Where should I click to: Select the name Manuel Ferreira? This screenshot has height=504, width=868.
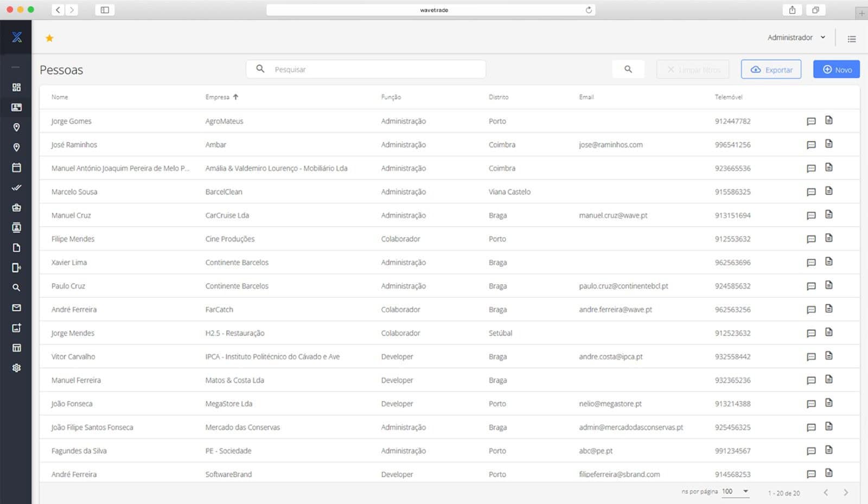pos(76,380)
